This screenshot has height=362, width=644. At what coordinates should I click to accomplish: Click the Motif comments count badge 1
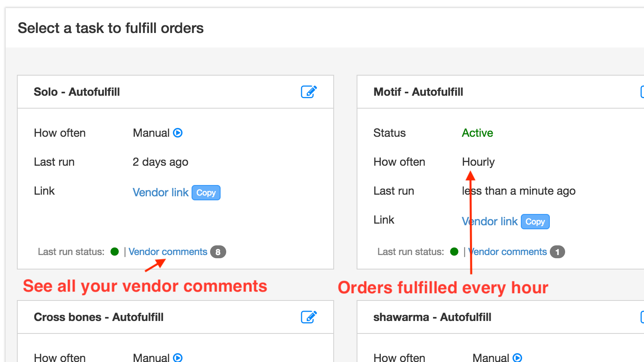coord(557,252)
